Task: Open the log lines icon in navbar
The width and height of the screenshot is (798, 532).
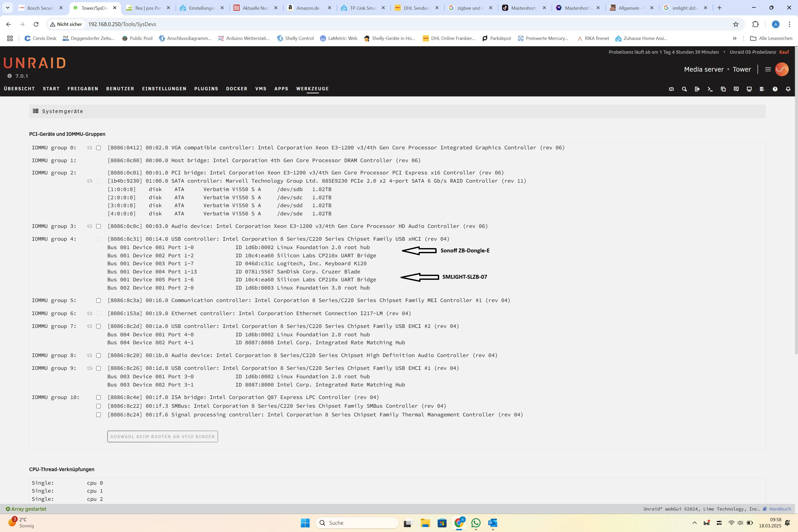Action: [x=762, y=89]
